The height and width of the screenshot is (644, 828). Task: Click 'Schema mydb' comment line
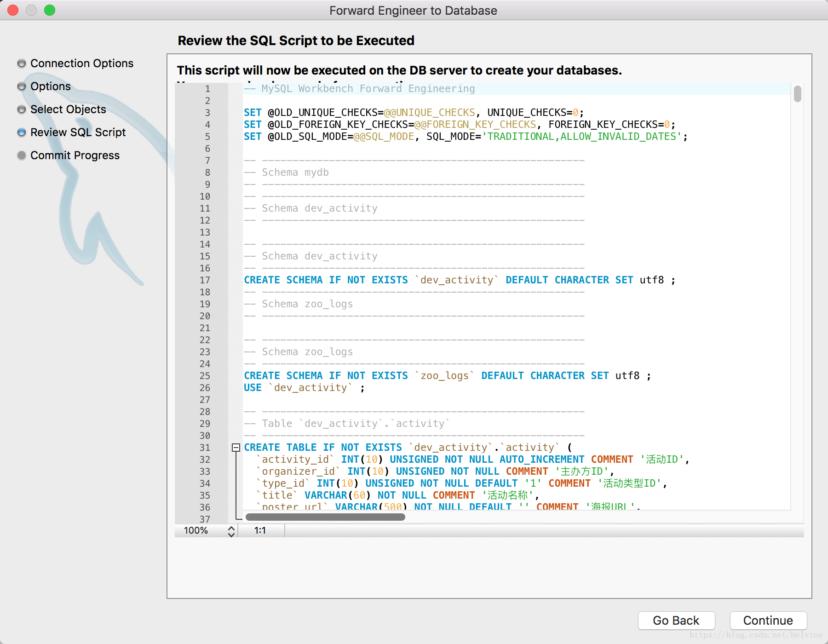click(286, 172)
